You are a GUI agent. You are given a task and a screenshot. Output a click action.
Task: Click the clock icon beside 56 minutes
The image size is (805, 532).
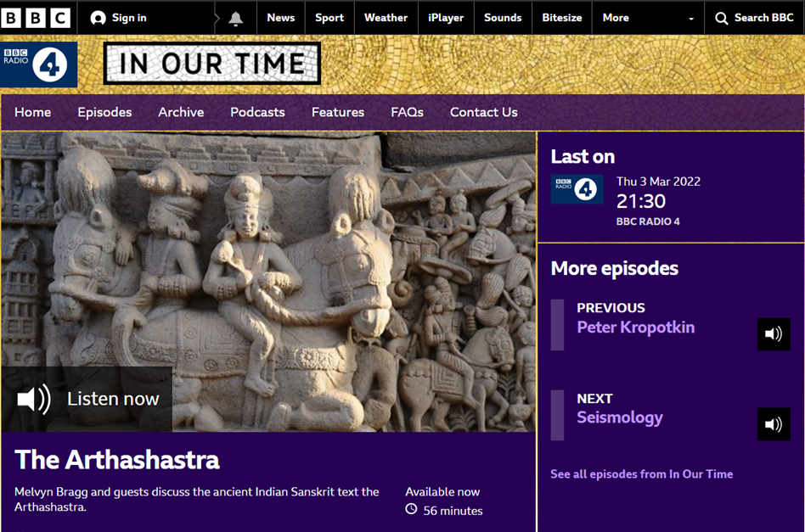click(412, 511)
